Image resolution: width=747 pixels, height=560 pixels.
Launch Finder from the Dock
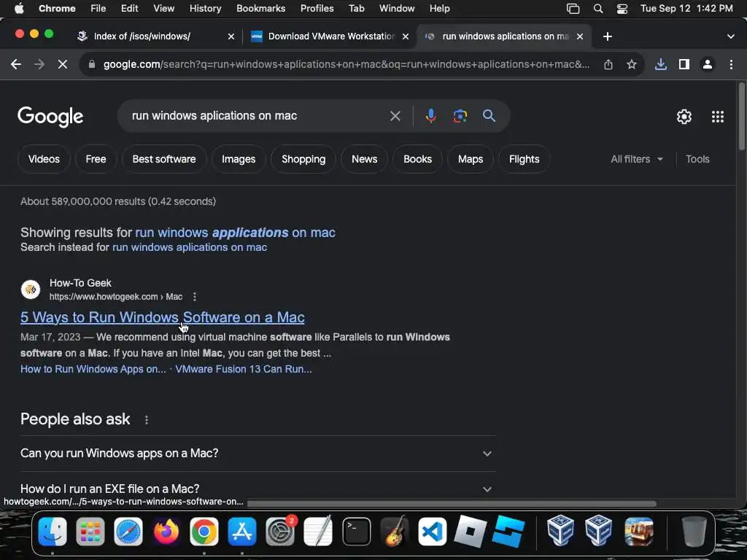[x=53, y=532]
